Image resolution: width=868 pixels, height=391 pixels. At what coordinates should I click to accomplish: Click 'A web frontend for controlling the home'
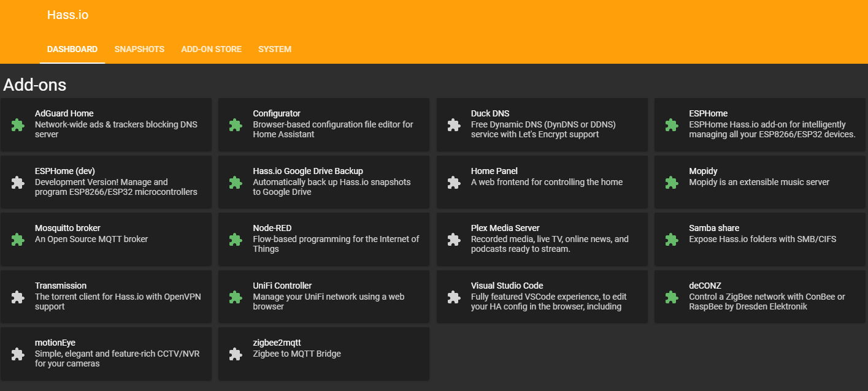pos(547,182)
